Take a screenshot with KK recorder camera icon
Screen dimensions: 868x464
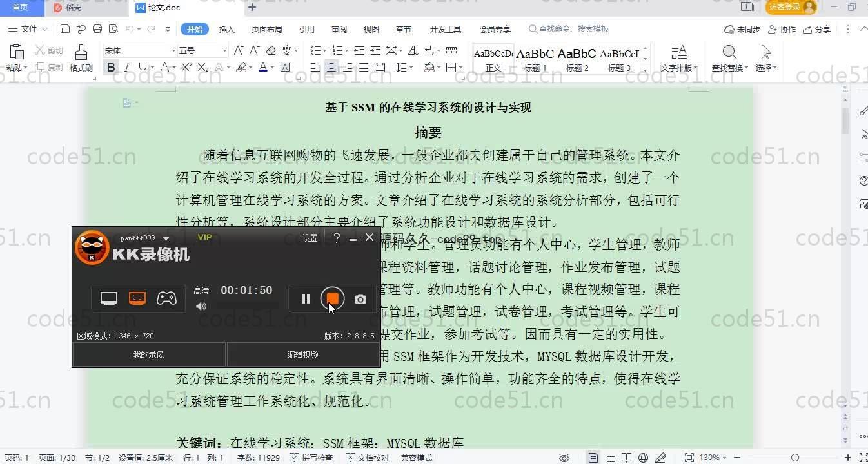[x=360, y=299]
